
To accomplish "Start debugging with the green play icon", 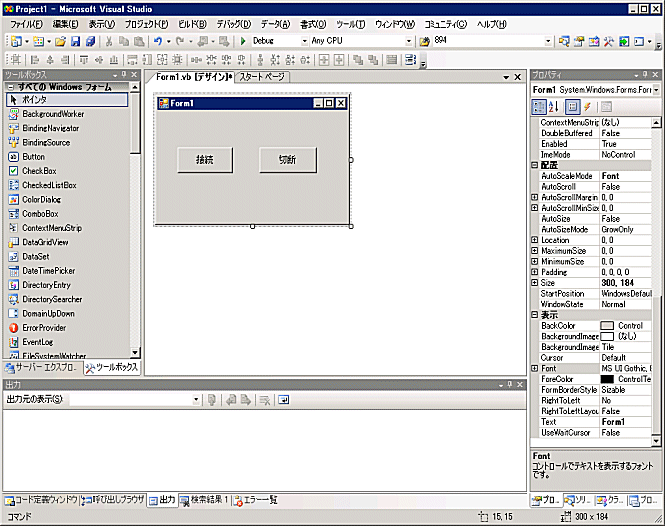I will (x=243, y=41).
